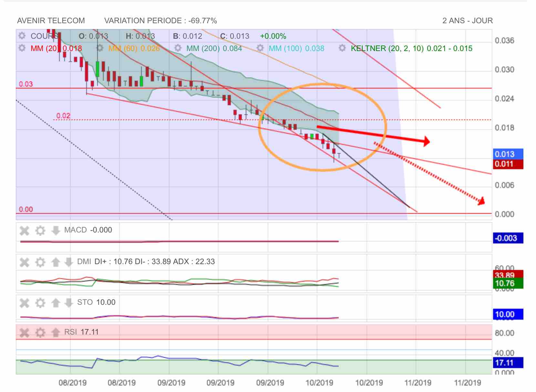Open the MACD indicator settings gear
This screenshot has width=536, height=392.
(40, 231)
